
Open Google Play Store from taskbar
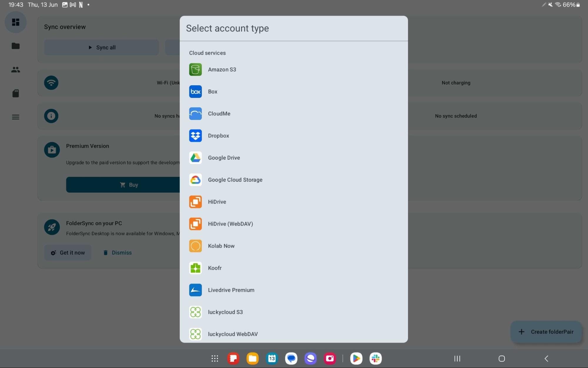356,358
